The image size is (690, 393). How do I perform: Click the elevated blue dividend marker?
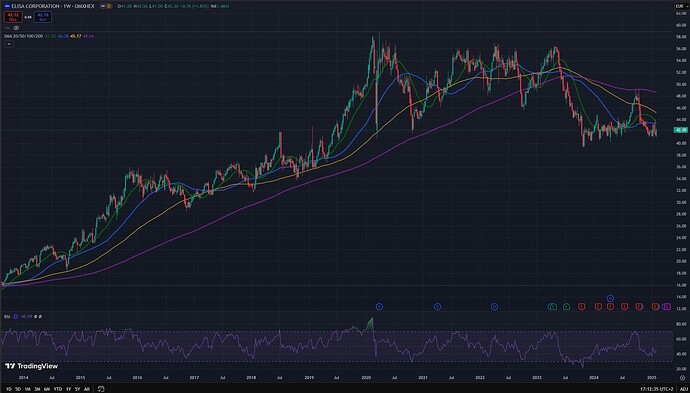coord(610,298)
